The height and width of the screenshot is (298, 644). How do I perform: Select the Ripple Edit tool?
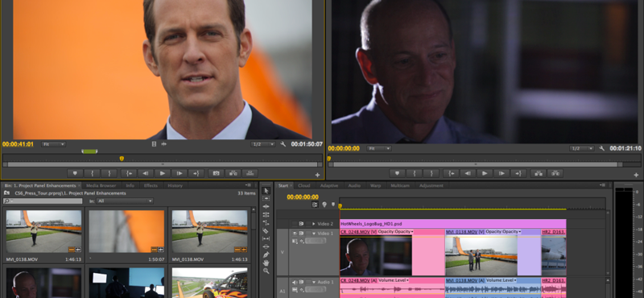[x=266, y=206]
